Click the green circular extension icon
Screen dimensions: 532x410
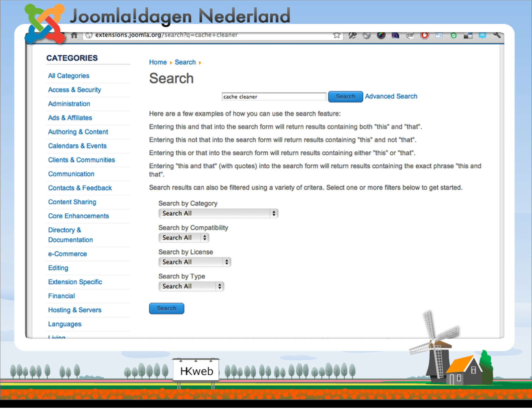click(454, 35)
